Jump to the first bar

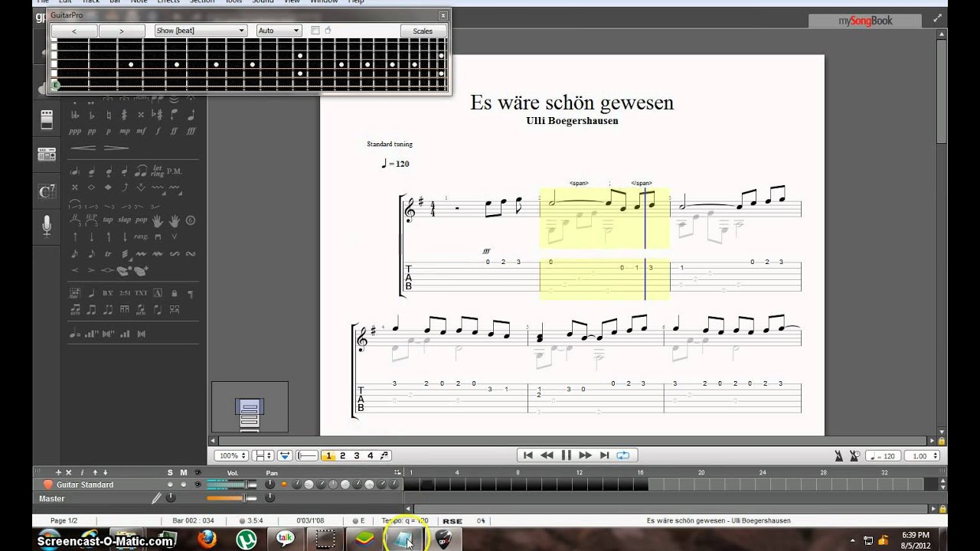click(x=528, y=455)
